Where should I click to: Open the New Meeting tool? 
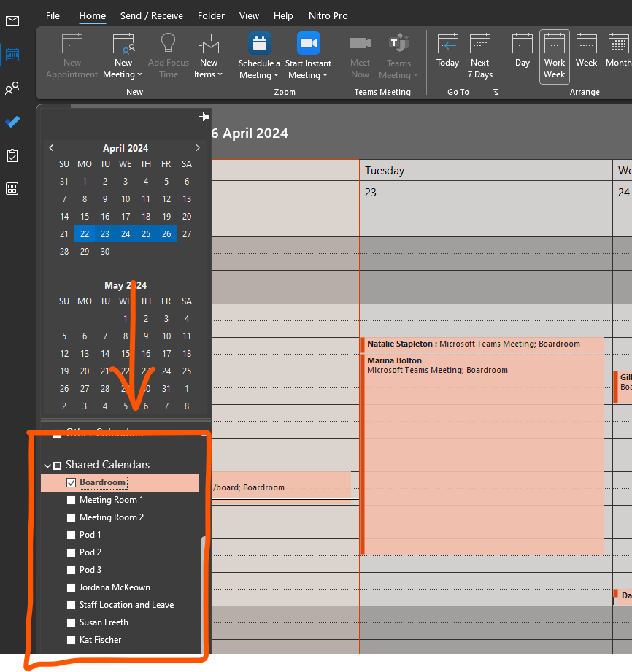pos(121,55)
